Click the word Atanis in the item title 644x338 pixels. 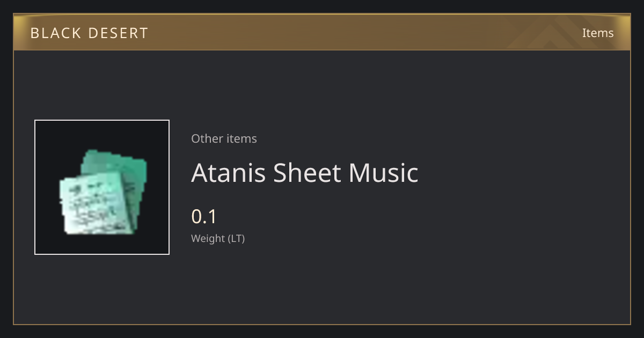click(x=229, y=173)
